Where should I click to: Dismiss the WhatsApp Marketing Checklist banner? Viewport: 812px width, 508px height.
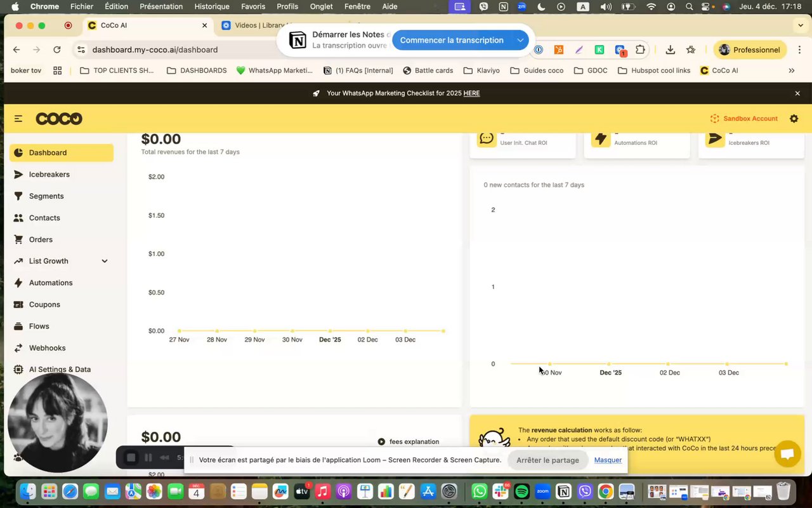797,93
